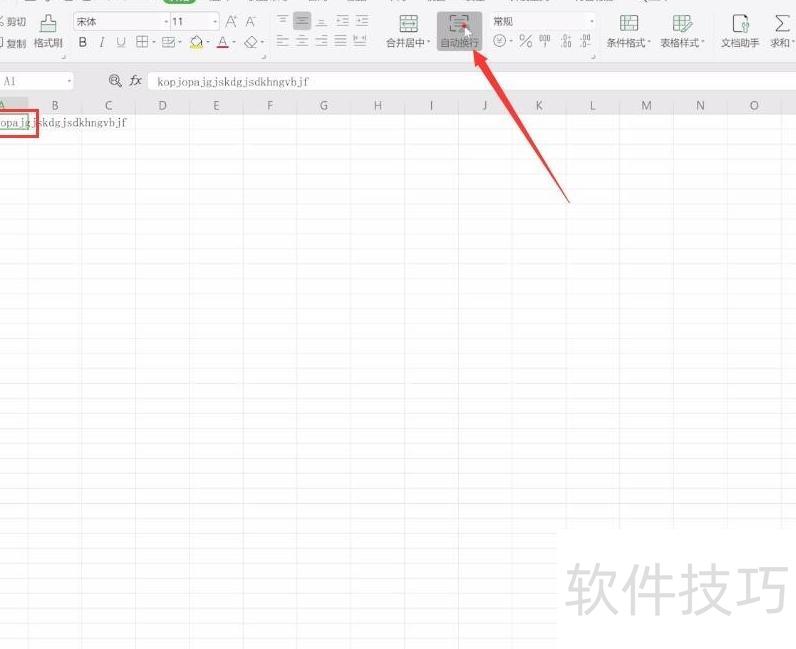Viewport: 796px width, 649px height.
Task: Toggle middle vertical alignment
Action: click(302, 21)
